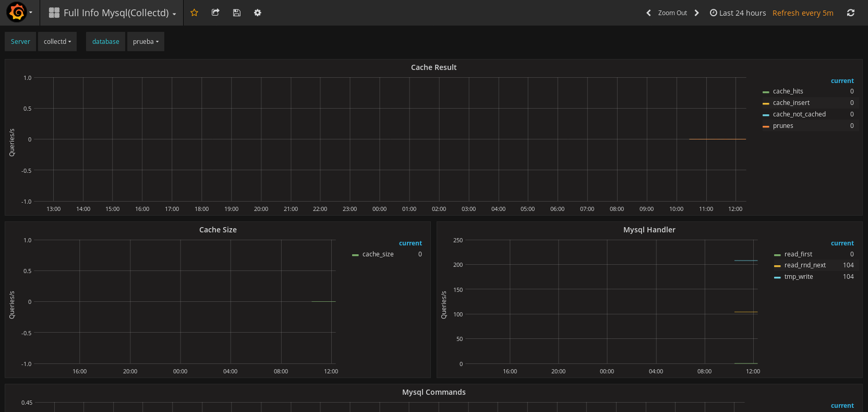Open the prueba database dropdown
Viewport: 868px width, 412px height.
(146, 42)
